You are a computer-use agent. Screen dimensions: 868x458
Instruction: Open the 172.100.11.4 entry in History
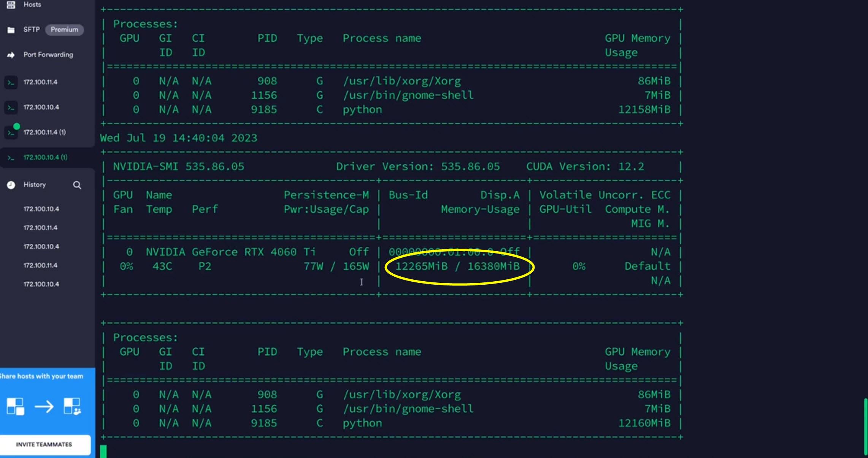tap(40, 227)
